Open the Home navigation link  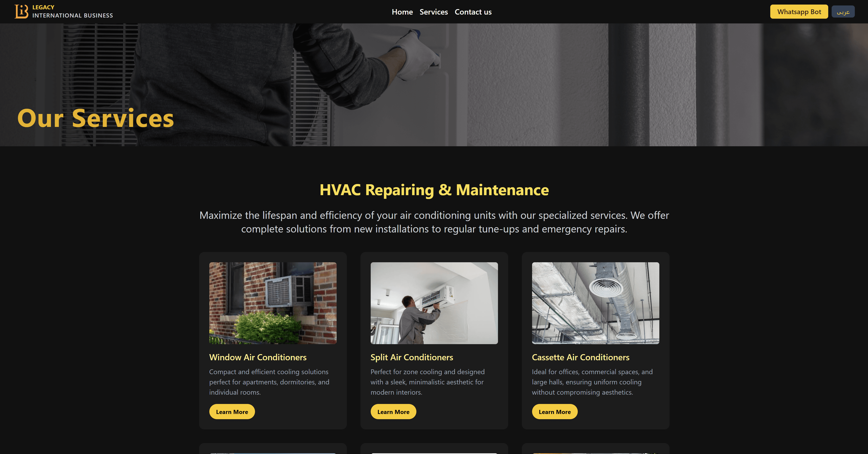[x=402, y=12]
